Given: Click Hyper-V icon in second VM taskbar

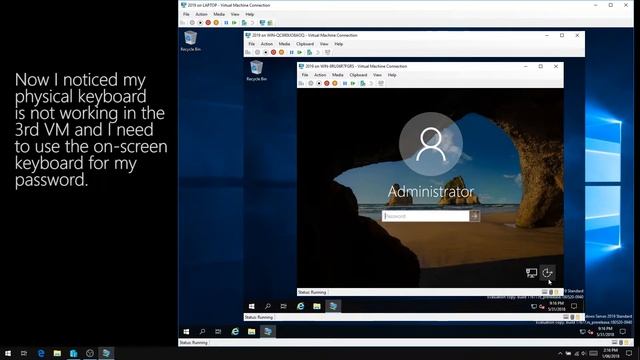Looking at the screenshot, I should pyautogui.click(x=333, y=306).
